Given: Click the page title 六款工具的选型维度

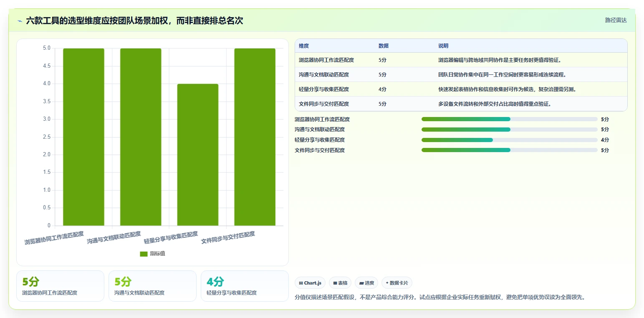Looking at the screenshot, I should pyautogui.click(x=134, y=20).
